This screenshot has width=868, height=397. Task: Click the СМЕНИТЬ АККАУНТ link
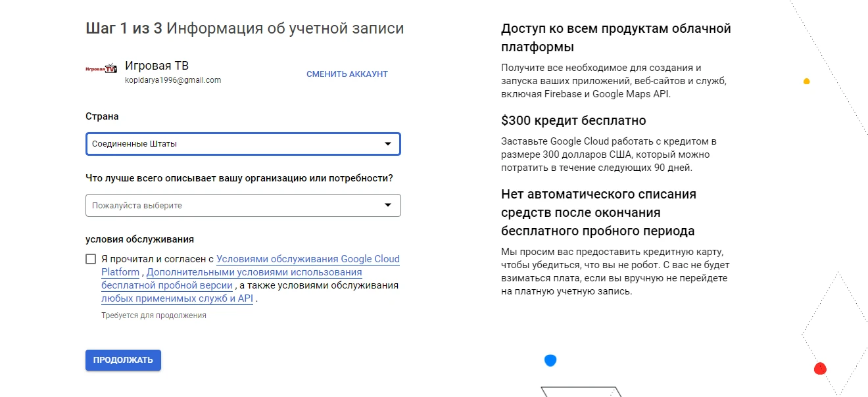(x=347, y=74)
